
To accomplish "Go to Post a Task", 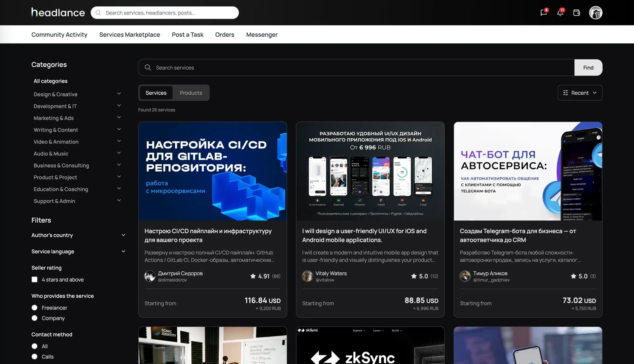I will pyautogui.click(x=187, y=34).
